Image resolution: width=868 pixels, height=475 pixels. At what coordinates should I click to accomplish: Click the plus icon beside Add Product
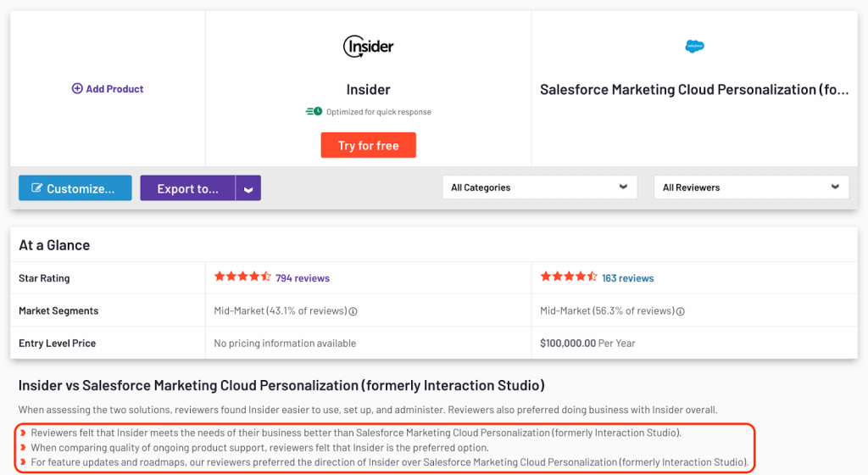(77, 88)
